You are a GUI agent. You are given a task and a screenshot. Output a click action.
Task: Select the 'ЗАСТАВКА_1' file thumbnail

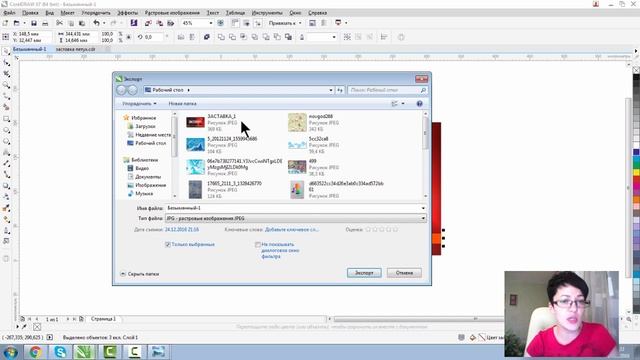195,122
